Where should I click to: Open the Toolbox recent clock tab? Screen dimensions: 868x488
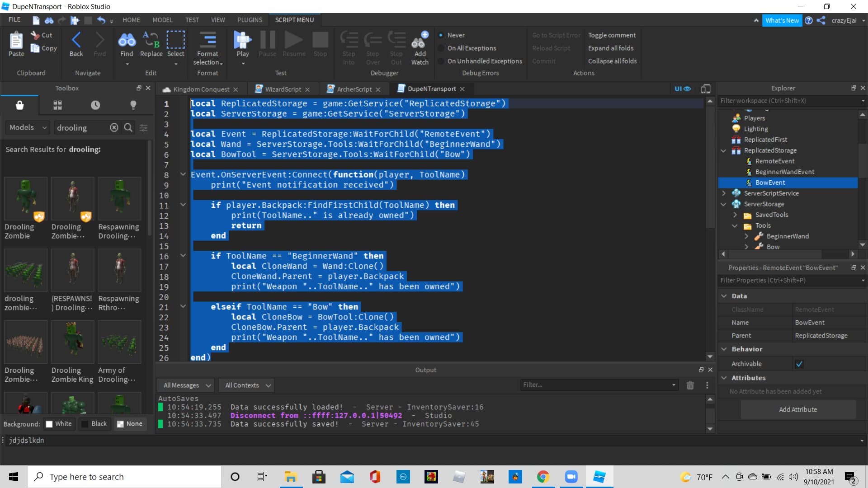coord(95,105)
